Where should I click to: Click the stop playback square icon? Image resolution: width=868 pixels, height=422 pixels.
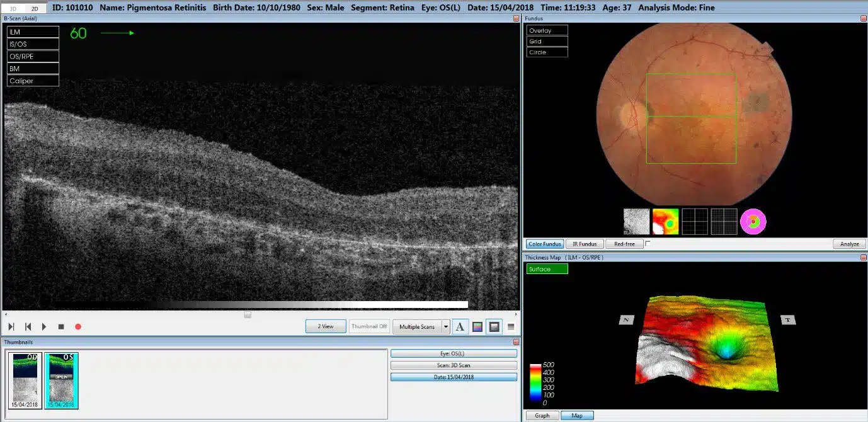(x=61, y=326)
